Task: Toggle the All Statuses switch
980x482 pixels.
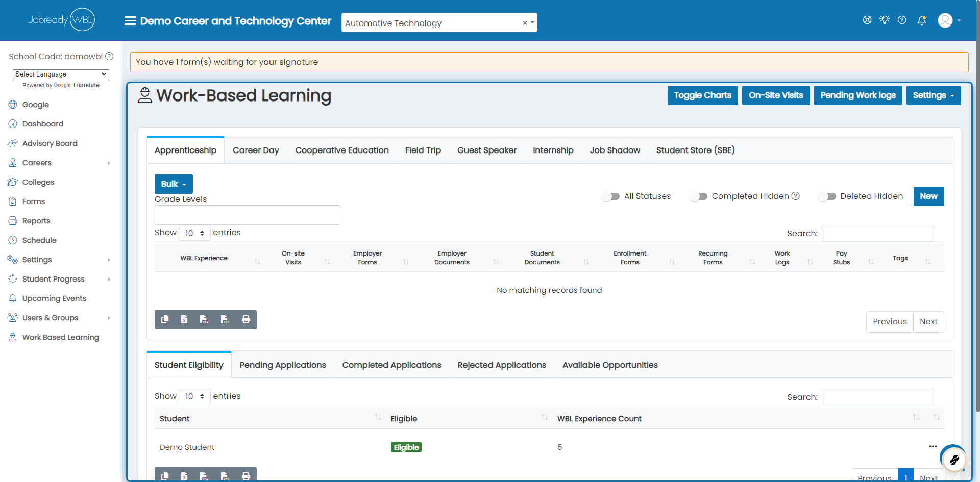Action: point(611,196)
